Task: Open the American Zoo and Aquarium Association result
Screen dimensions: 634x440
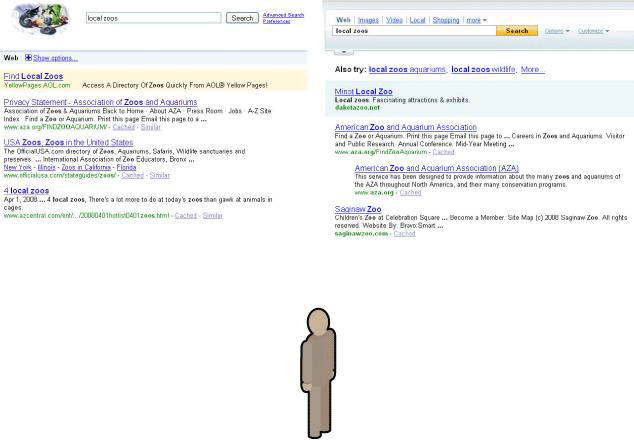Action: (x=406, y=127)
